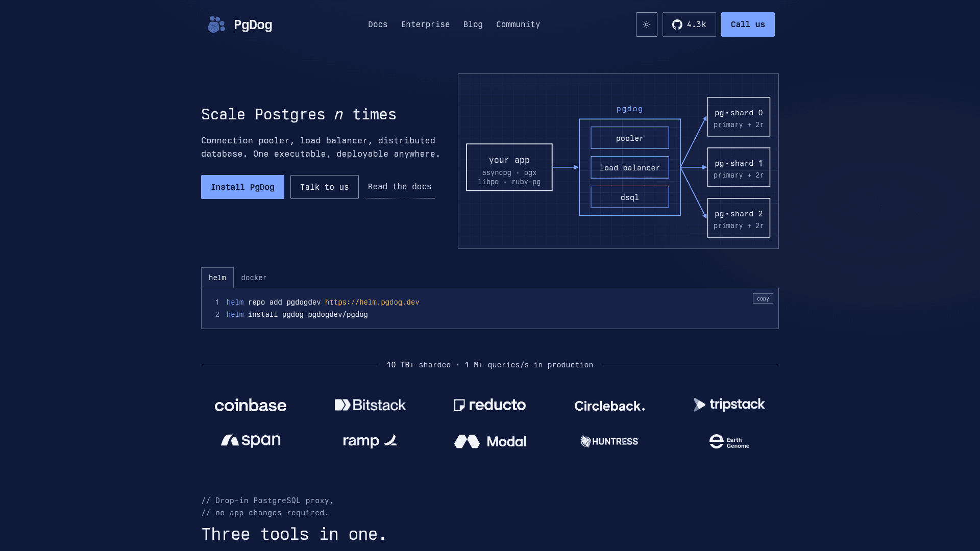This screenshot has height=551, width=980.
Task: Click the coinbase logo
Action: [251, 405]
